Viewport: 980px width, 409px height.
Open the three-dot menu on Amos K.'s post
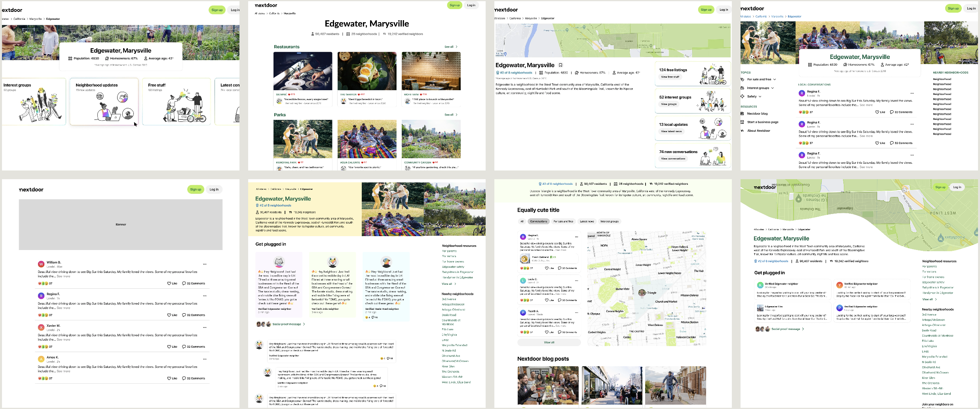205,359
